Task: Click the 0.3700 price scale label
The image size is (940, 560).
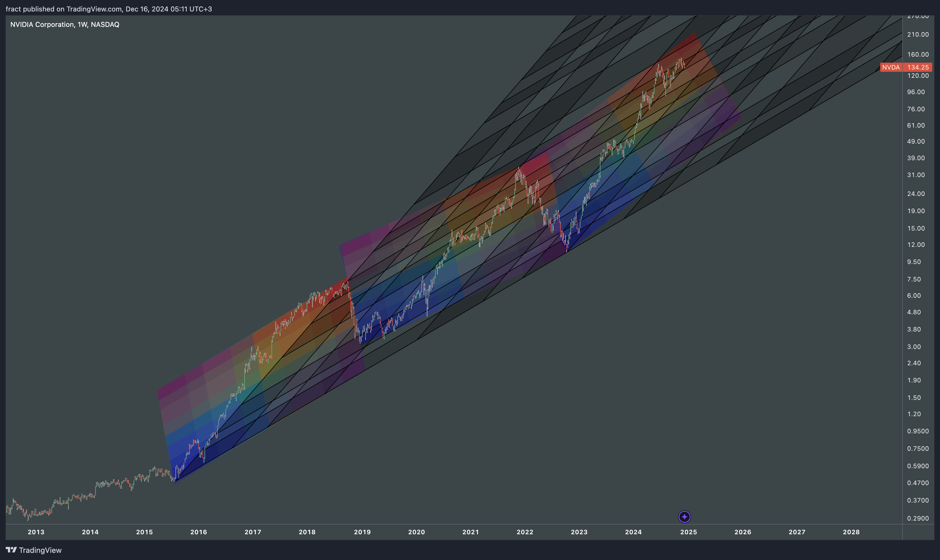Action: [918, 501]
